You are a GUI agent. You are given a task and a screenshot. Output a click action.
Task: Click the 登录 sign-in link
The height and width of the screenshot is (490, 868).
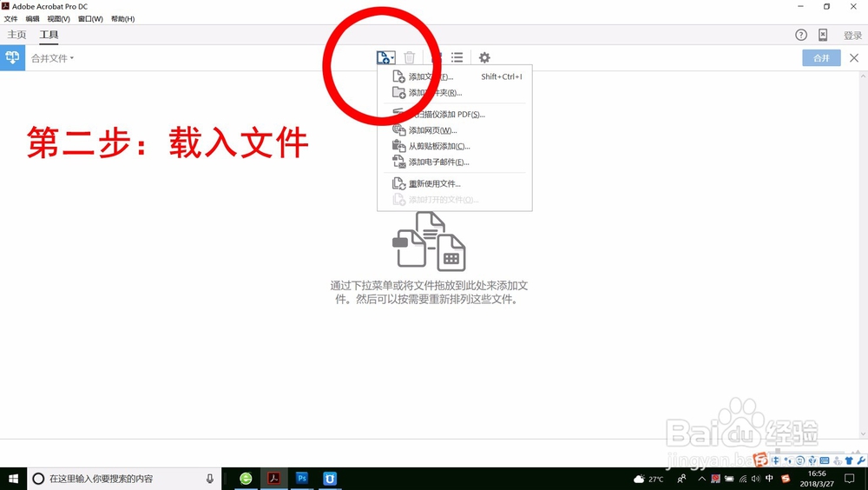pyautogui.click(x=852, y=36)
